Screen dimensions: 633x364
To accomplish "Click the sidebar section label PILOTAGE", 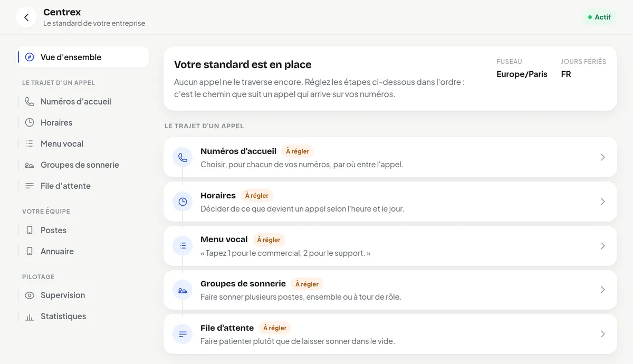I will point(38,277).
